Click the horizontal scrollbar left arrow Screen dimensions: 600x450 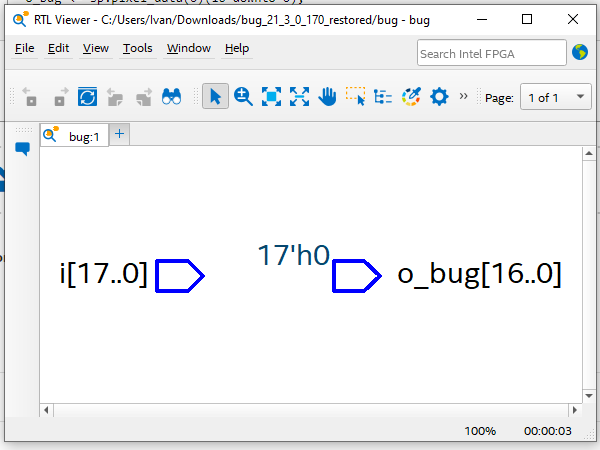click(x=46, y=410)
